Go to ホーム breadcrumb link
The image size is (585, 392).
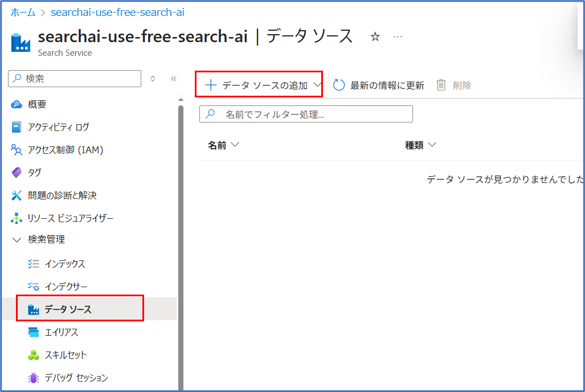[23, 12]
